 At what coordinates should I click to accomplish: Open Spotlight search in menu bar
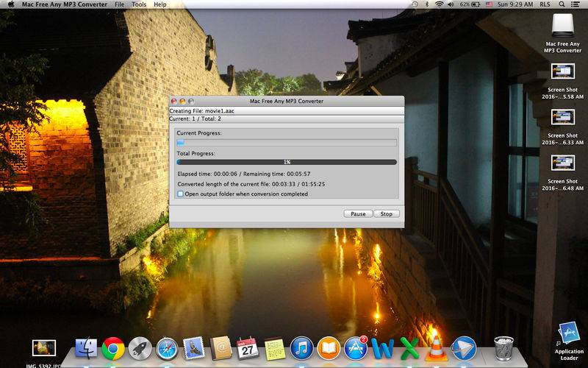tap(562, 4)
